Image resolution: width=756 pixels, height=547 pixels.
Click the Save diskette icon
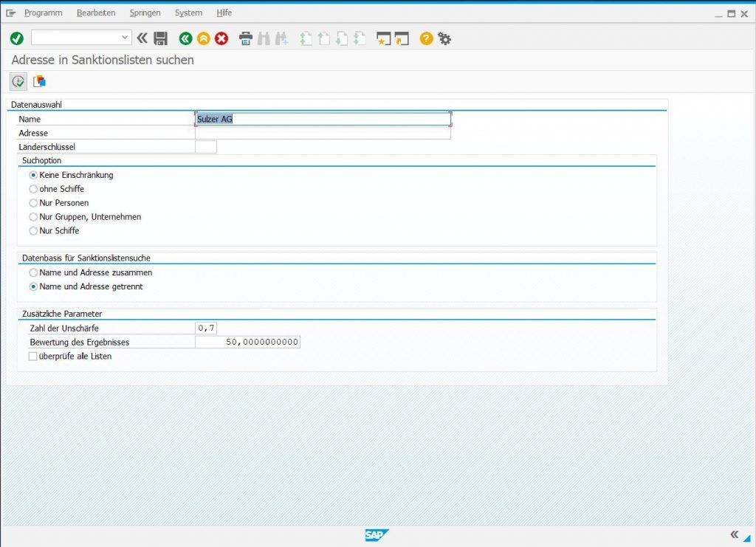161,38
